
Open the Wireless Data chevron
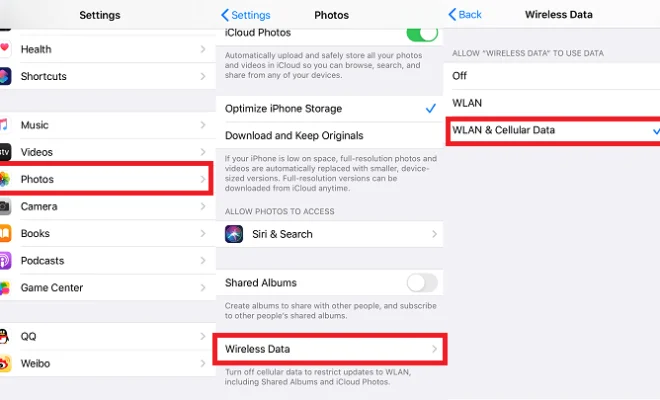coord(434,349)
